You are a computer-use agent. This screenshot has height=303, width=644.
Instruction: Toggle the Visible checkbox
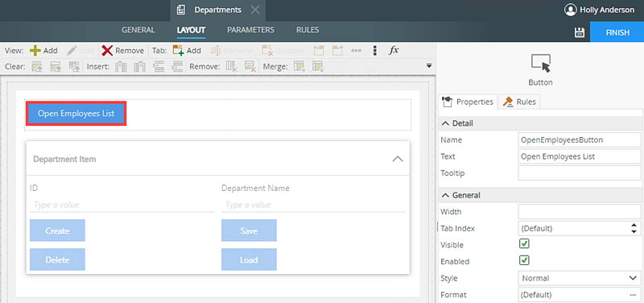pos(524,244)
